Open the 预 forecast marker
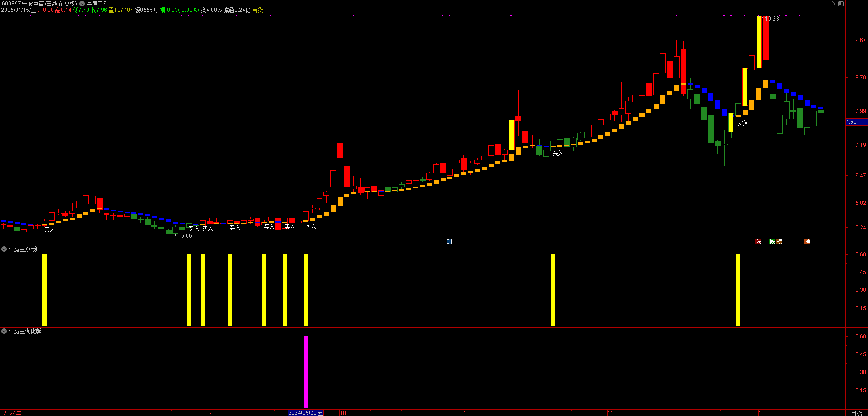This screenshot has width=868, height=416. pyautogui.click(x=807, y=242)
